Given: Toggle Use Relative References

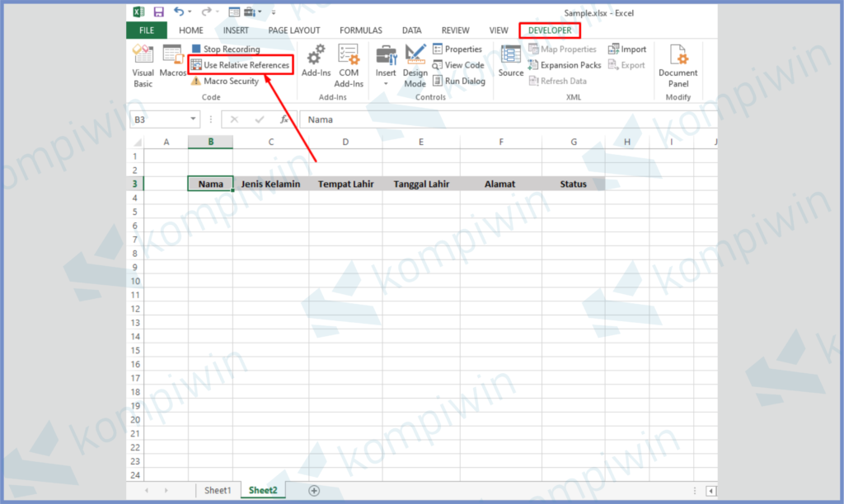Looking at the screenshot, I should click(240, 65).
